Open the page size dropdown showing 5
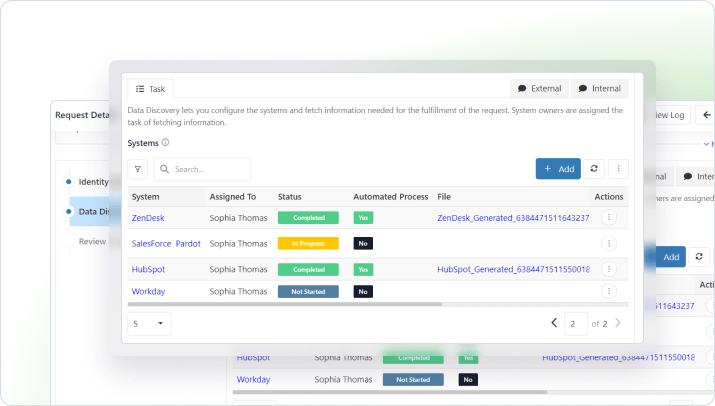 [149, 323]
